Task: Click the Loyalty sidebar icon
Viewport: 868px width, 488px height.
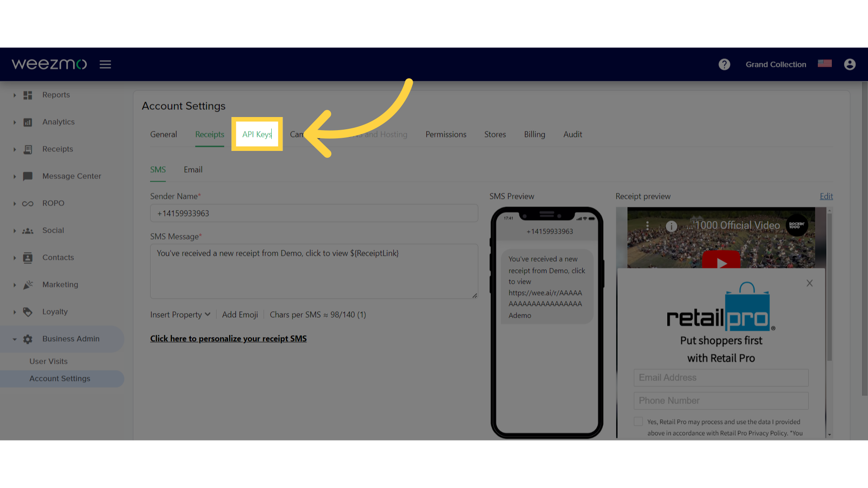Action: click(28, 311)
